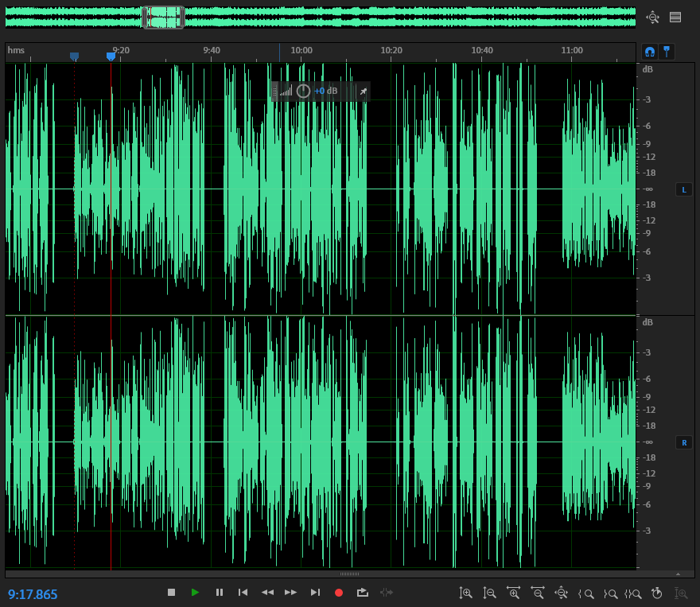Click the horizontal scrollbar grip below the waveform
The height and width of the screenshot is (607, 700).
pyautogui.click(x=349, y=574)
